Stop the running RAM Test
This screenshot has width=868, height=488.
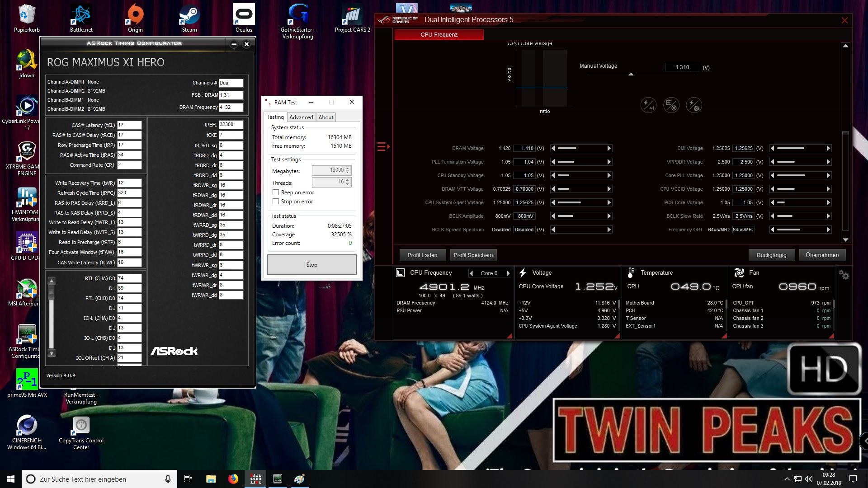(312, 265)
